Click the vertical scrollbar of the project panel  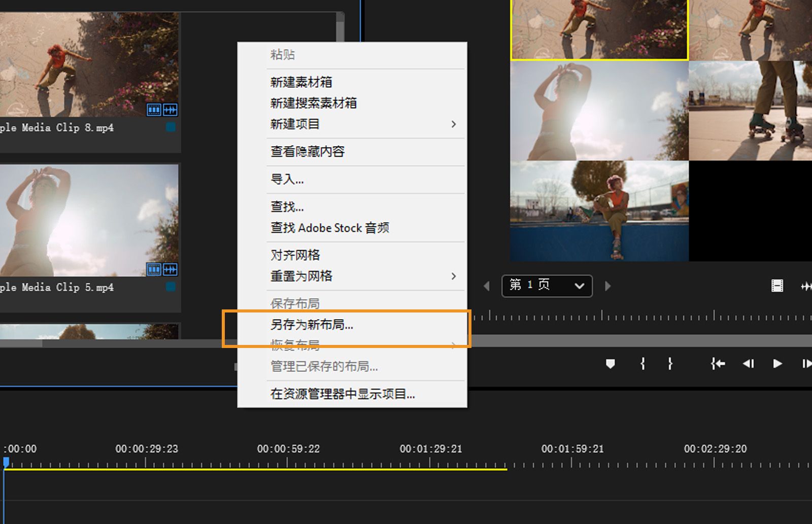tap(340, 28)
